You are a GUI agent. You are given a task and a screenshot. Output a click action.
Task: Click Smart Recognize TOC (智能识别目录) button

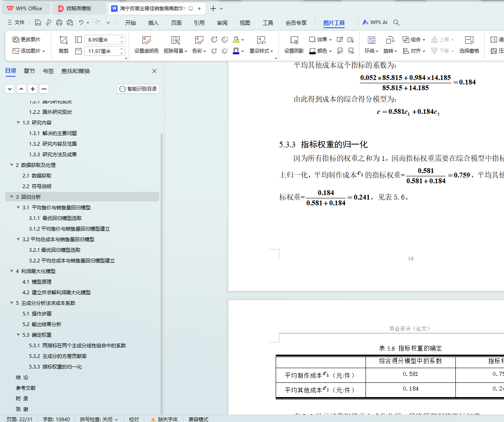pyautogui.click(x=138, y=89)
